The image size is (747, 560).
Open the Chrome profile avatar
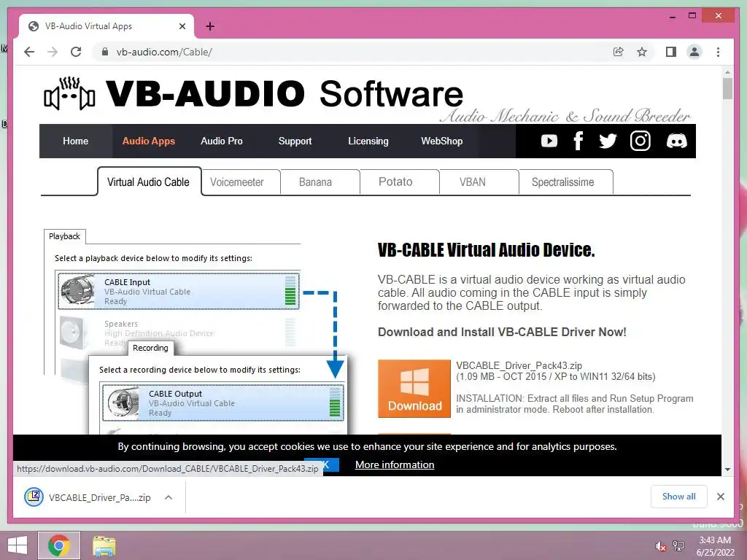tap(694, 52)
